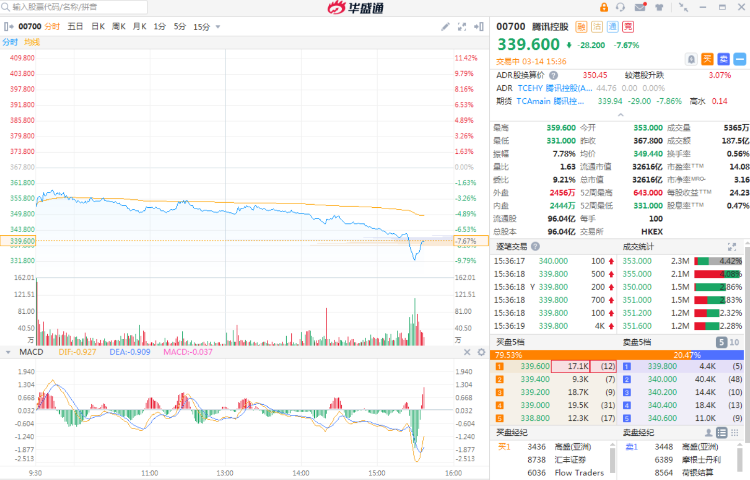Click the orange buy (买) button
The image size is (750, 480).
click(x=707, y=59)
